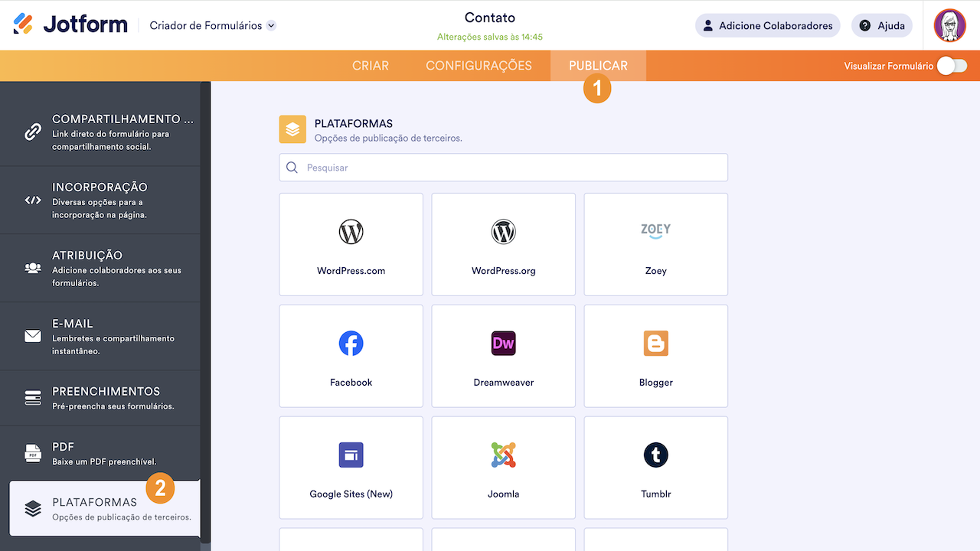Image resolution: width=980 pixels, height=551 pixels.
Task: Click the sidebar vertical scrollbar
Action: point(205,312)
